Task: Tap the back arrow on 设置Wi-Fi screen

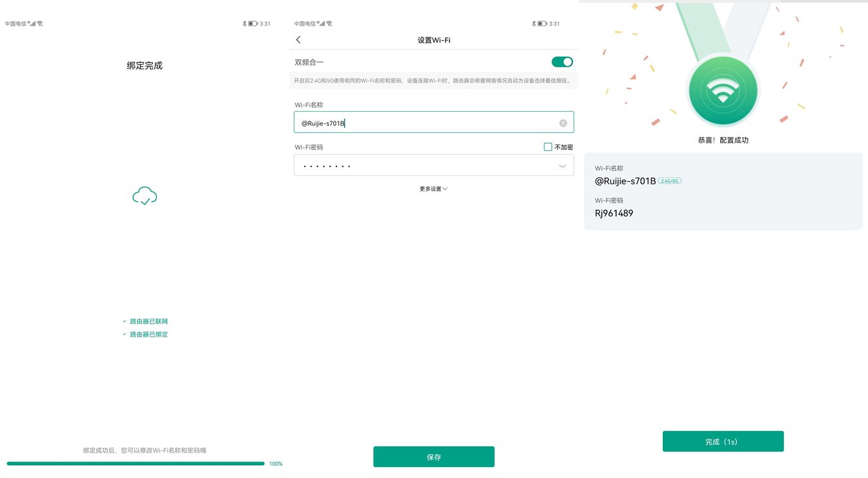Action: (298, 40)
